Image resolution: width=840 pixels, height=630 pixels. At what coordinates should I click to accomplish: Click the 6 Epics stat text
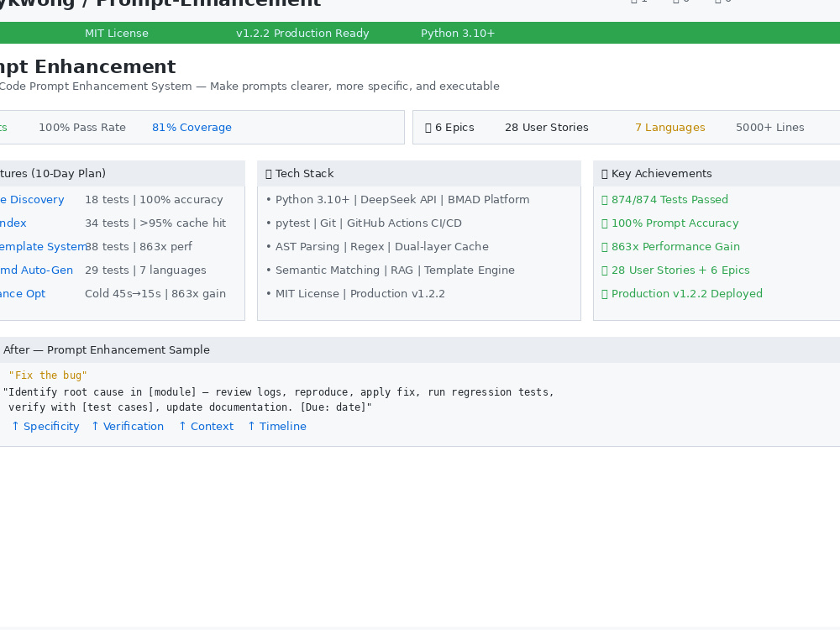point(454,128)
